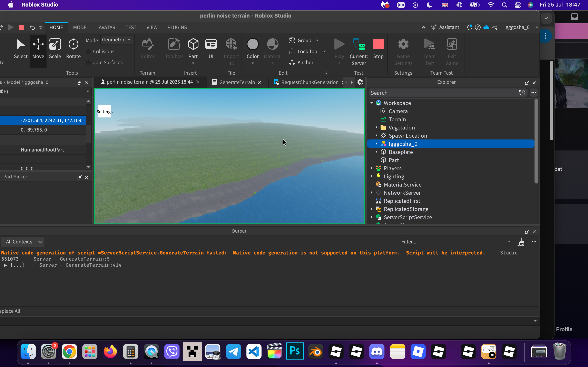Switch to the MODEL ribbon tab
This screenshot has width=588, height=367.
coord(81,28)
